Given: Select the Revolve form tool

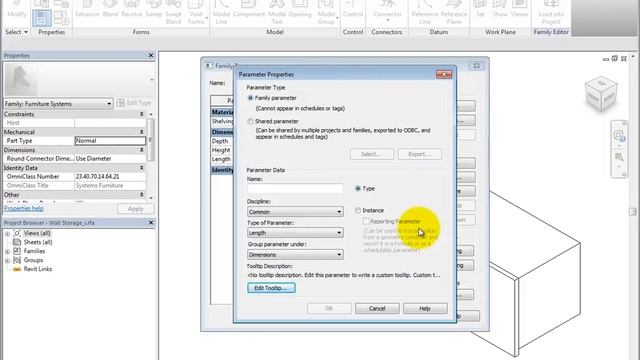Looking at the screenshot, I should tap(131, 10).
